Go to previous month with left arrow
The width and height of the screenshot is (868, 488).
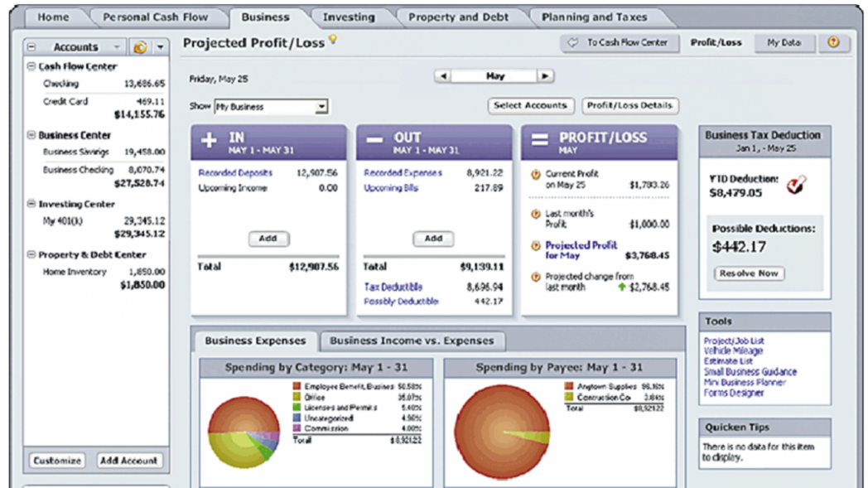coord(443,76)
